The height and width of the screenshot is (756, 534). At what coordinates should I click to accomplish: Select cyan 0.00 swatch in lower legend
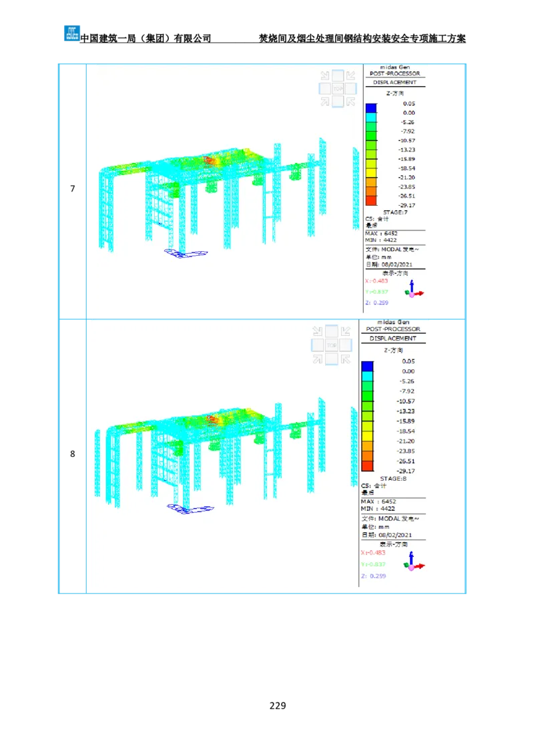click(x=367, y=376)
